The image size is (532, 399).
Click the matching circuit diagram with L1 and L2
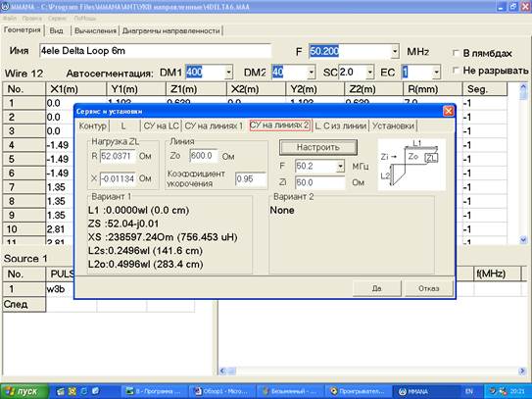click(411, 165)
